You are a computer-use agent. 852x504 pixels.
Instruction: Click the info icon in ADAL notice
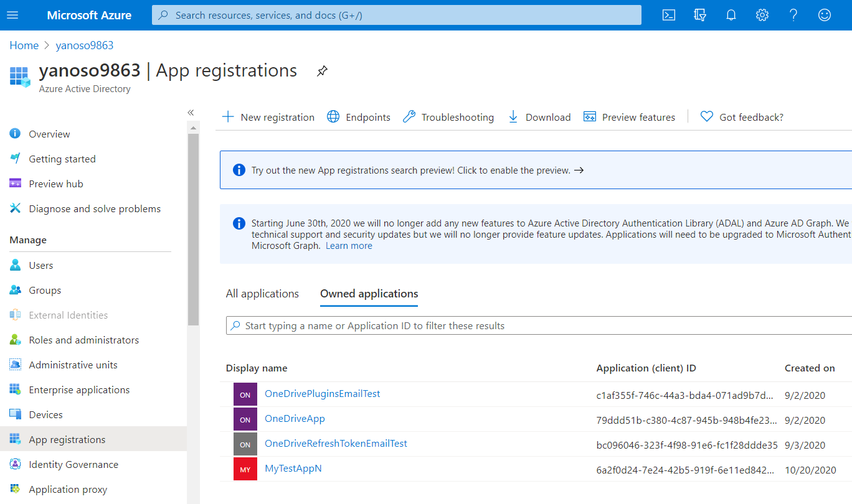pos(239,223)
